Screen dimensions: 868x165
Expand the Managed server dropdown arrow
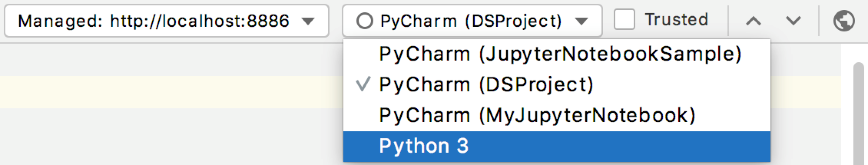[x=308, y=21]
